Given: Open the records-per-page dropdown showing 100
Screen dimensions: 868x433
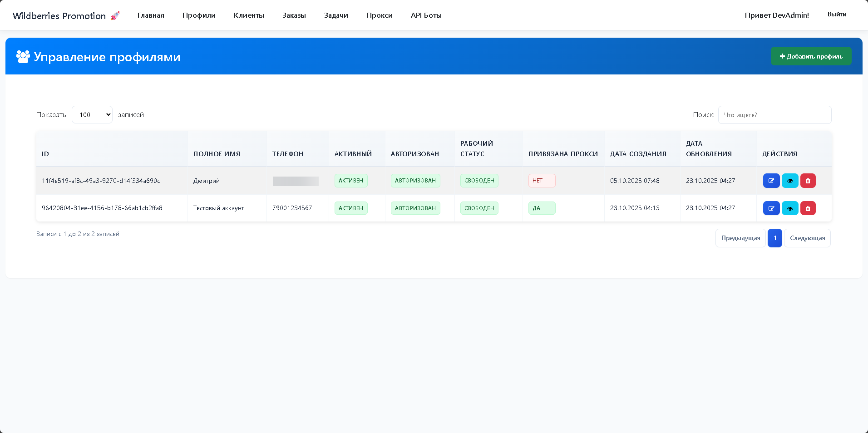Looking at the screenshot, I should 92,115.
